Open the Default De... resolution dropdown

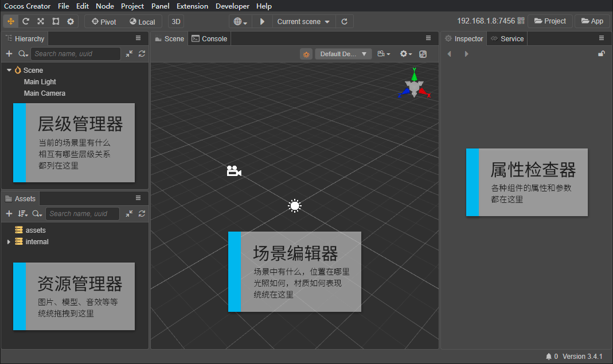click(x=343, y=54)
